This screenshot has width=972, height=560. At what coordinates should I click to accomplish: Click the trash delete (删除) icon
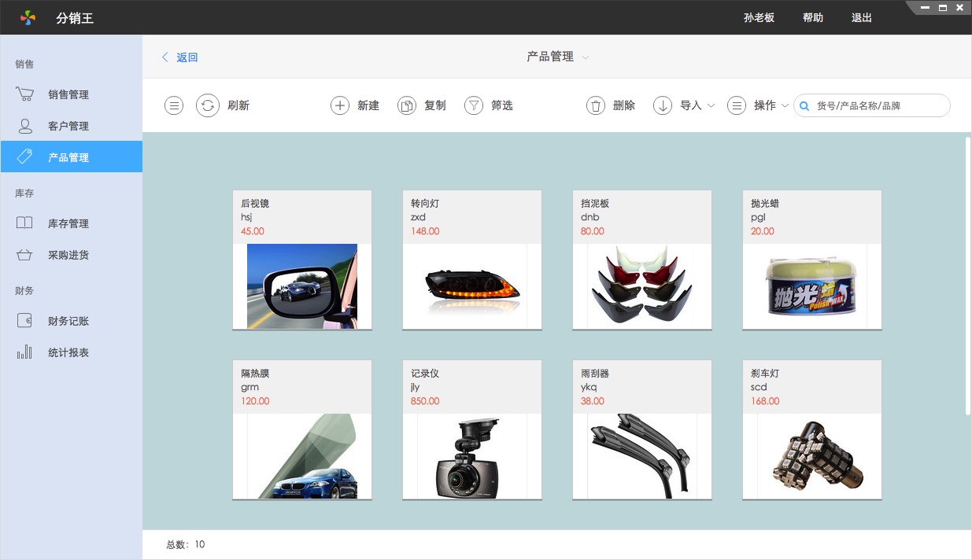[596, 105]
